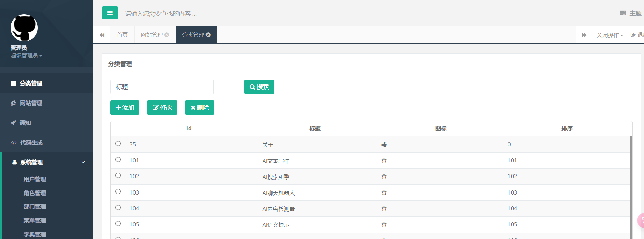Image resolution: width=644 pixels, height=239 pixels.
Task: Click the 添加 add button
Action: coord(125,108)
